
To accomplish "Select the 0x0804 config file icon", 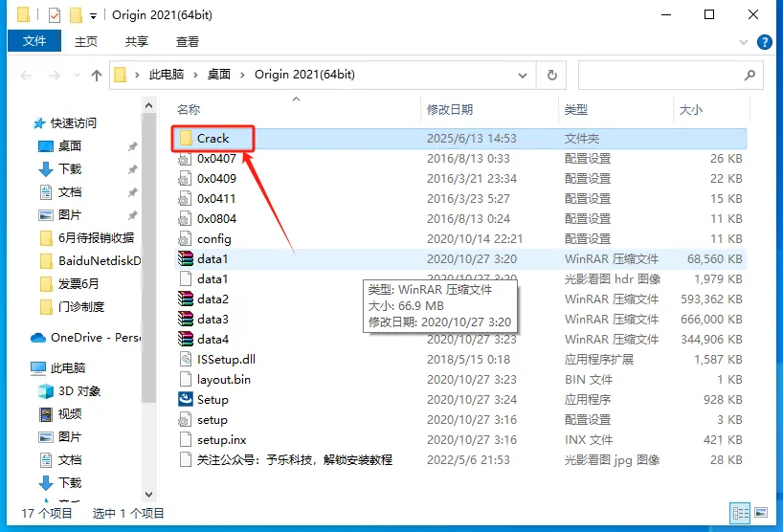I will click(186, 218).
